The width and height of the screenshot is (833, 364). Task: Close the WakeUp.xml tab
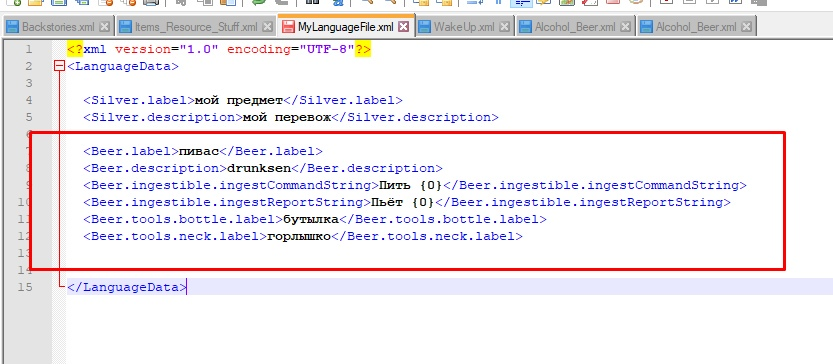click(505, 26)
